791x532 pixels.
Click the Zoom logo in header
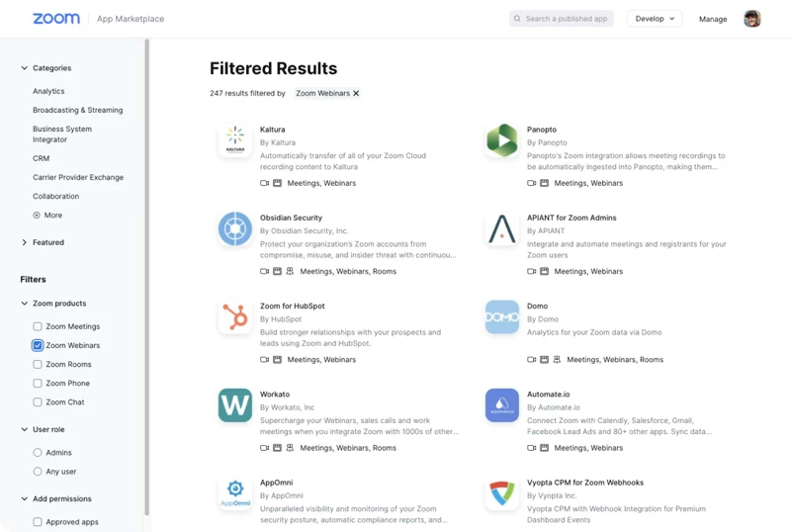[56, 19]
